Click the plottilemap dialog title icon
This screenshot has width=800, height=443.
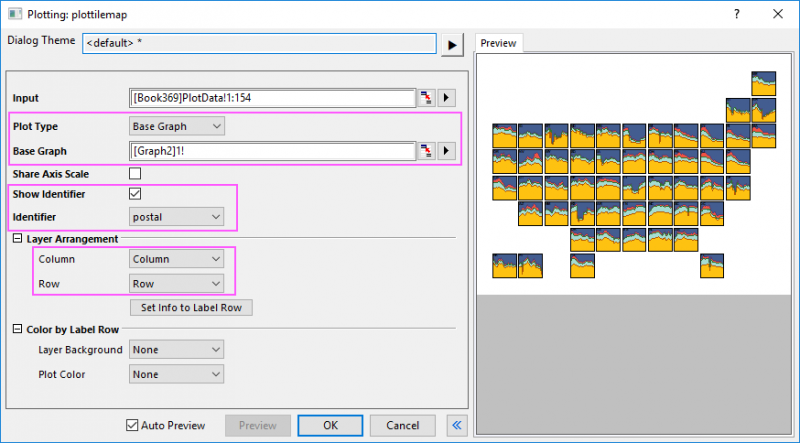click(15, 14)
